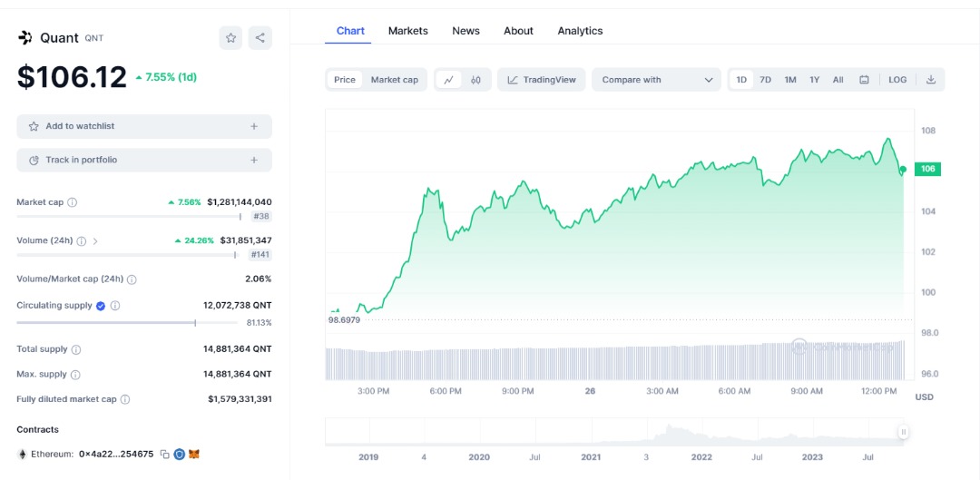The image size is (980, 480).
Task: Click the $106.12 price value
Action: 72,77
